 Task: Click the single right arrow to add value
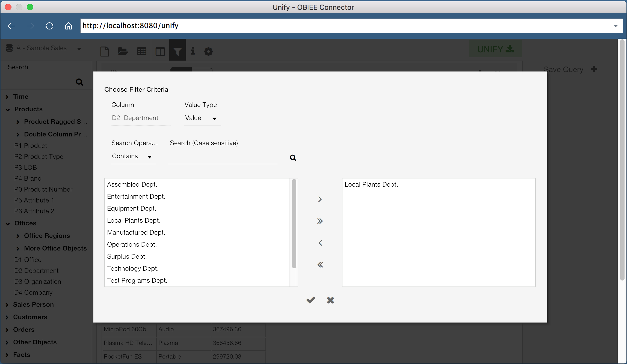coord(320,199)
